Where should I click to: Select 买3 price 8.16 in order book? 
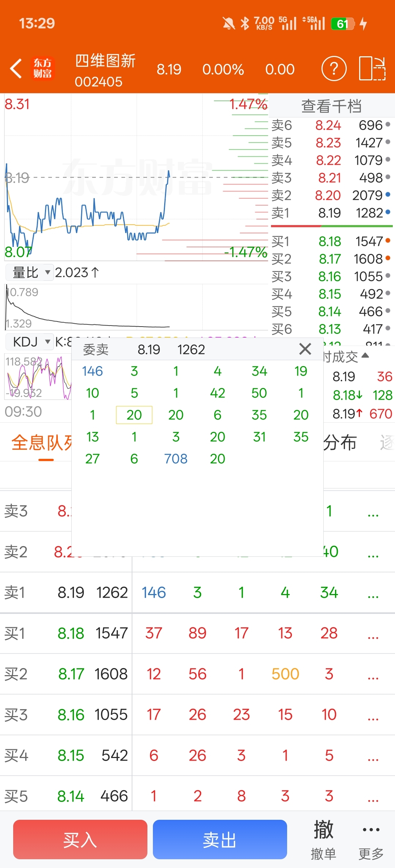331,276
